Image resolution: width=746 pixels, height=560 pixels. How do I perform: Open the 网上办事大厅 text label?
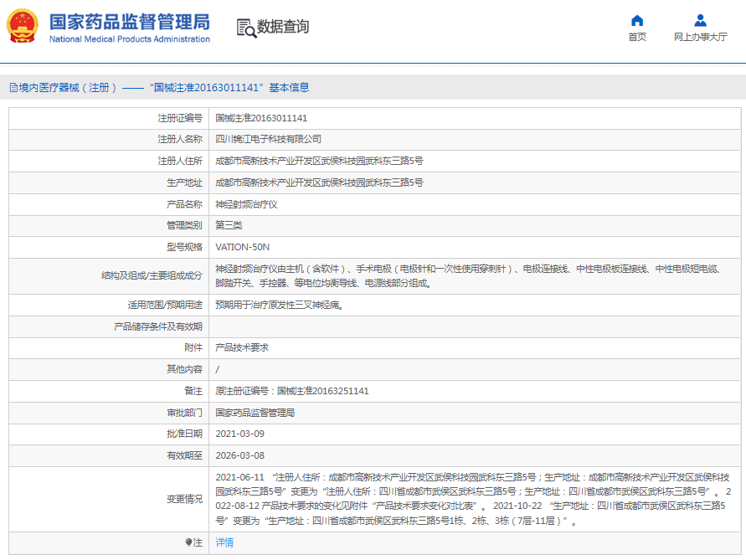click(700, 37)
